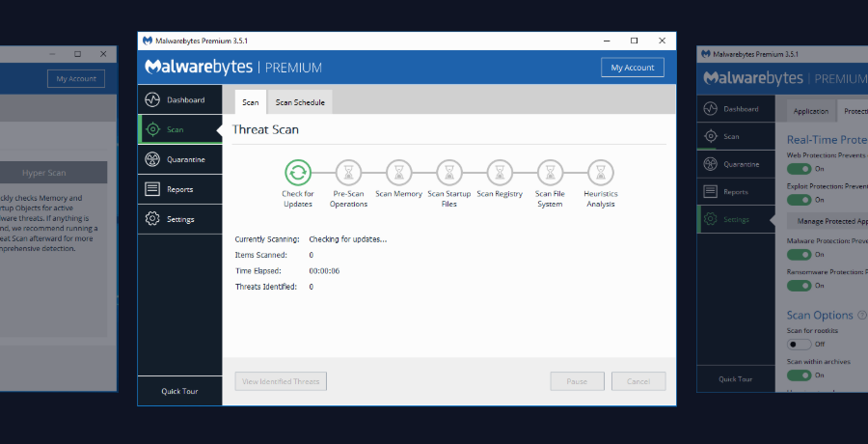868x444 pixels.
Task: Close the left background window
Action: coord(103,54)
